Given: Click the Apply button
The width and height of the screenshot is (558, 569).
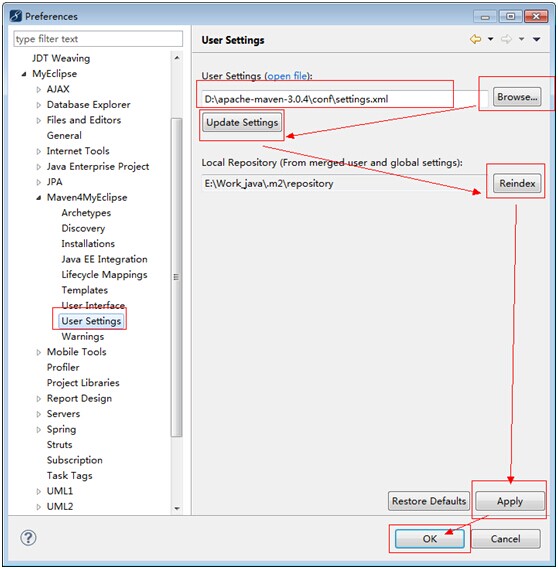Looking at the screenshot, I should tap(510, 501).
